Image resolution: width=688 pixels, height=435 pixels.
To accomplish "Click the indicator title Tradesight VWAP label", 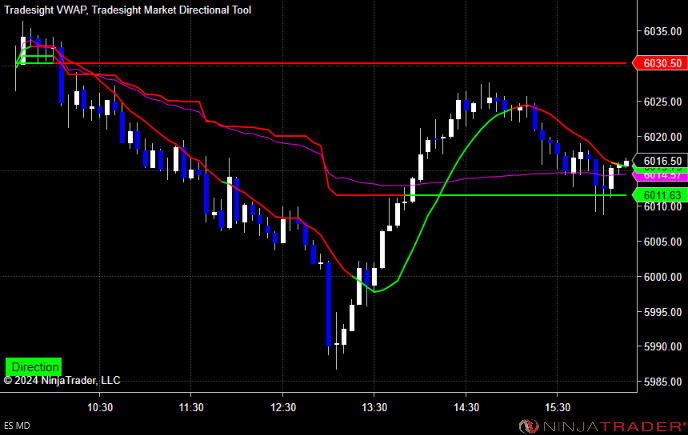I will point(45,10).
